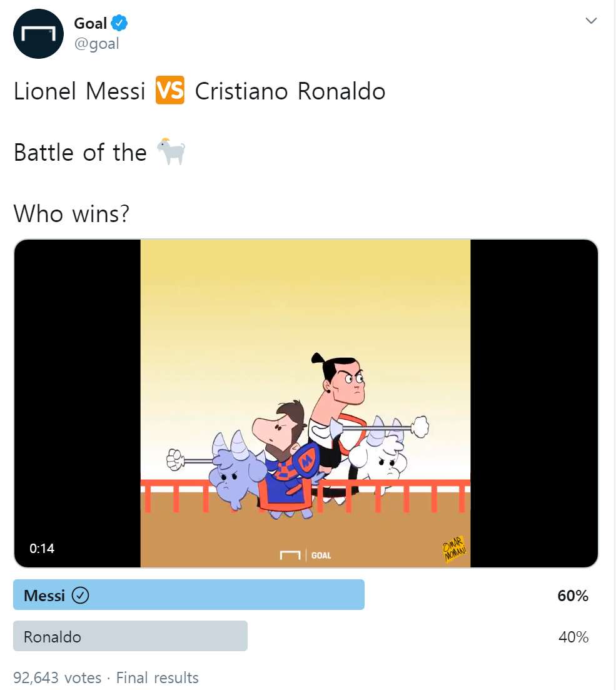Select the Ronaldo poll option bar
Viewport: 616px width, 690px height.
click(x=130, y=636)
